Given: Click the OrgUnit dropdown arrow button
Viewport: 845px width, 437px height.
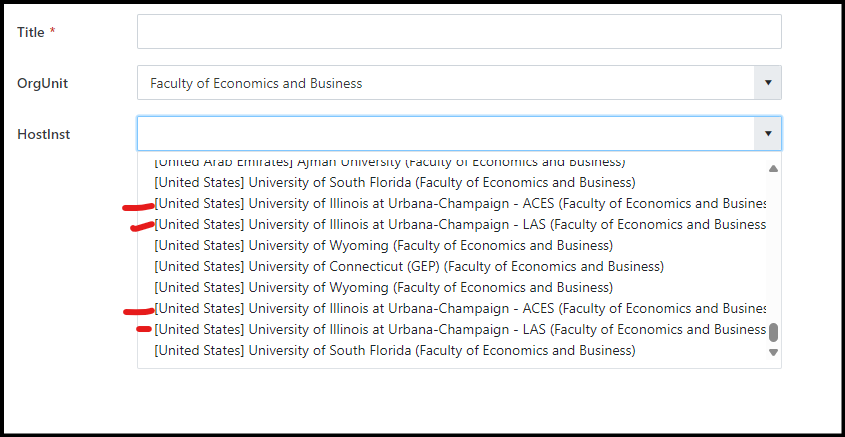Looking at the screenshot, I should click(767, 83).
